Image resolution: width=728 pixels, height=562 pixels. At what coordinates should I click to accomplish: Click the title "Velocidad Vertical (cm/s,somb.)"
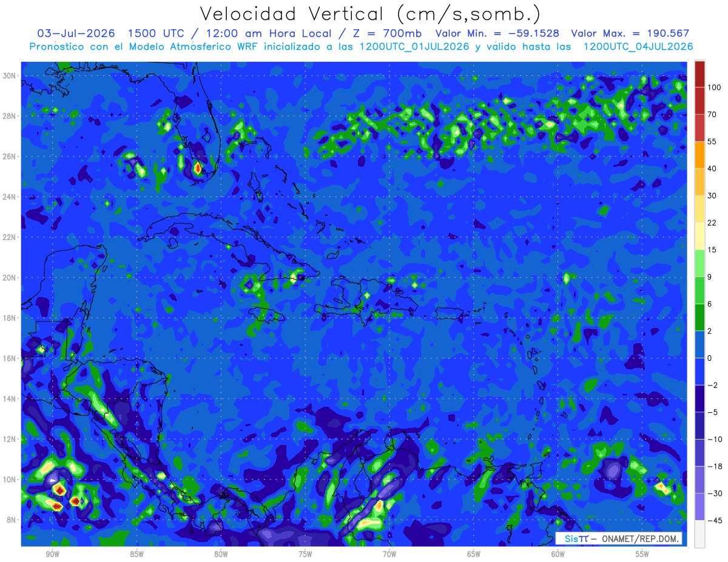[x=370, y=14]
